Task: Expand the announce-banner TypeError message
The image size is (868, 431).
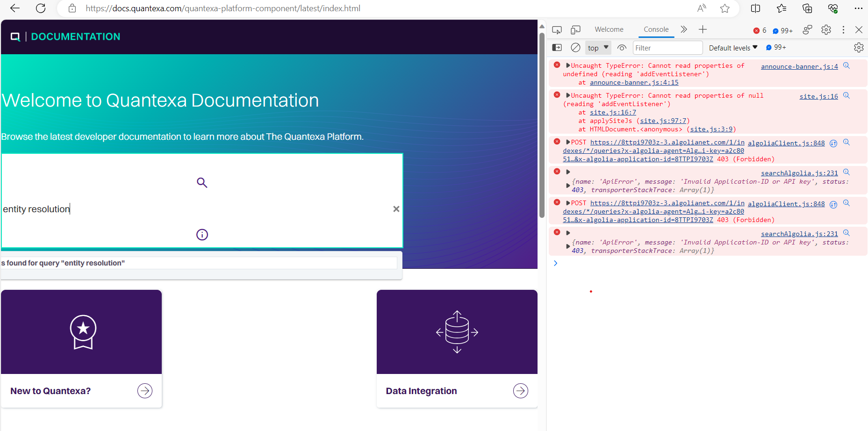Action: [568, 65]
